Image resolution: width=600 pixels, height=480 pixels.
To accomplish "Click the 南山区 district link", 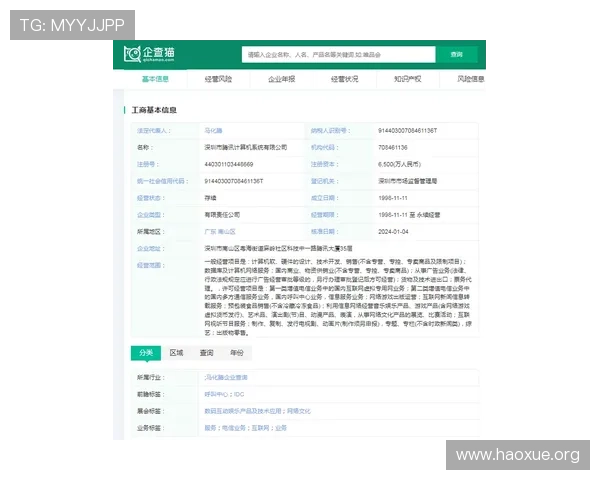I will (x=227, y=232).
